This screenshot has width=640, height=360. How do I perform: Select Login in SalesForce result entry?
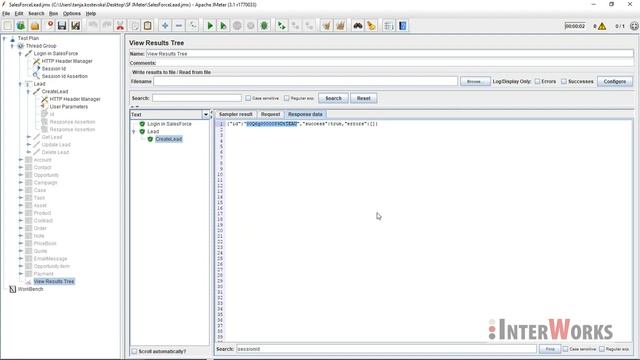point(169,124)
